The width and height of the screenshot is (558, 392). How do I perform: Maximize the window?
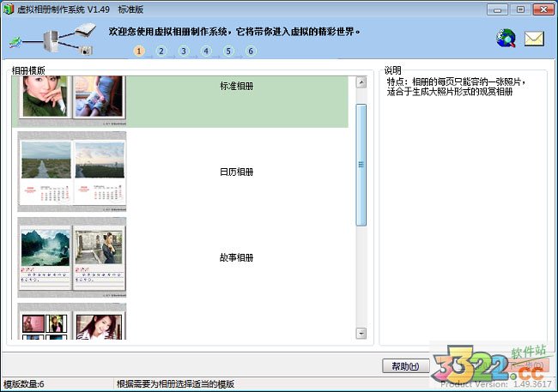point(520,9)
